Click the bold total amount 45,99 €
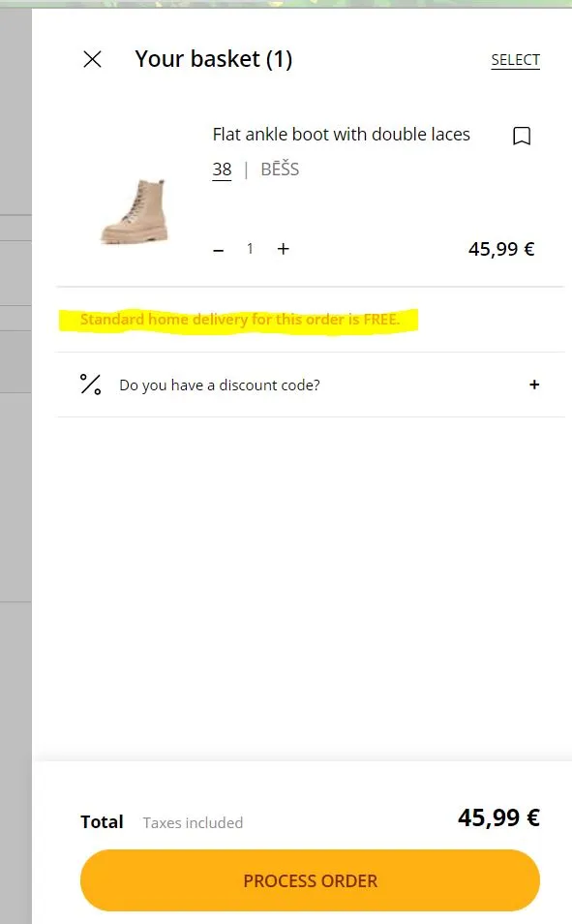 [x=499, y=817]
